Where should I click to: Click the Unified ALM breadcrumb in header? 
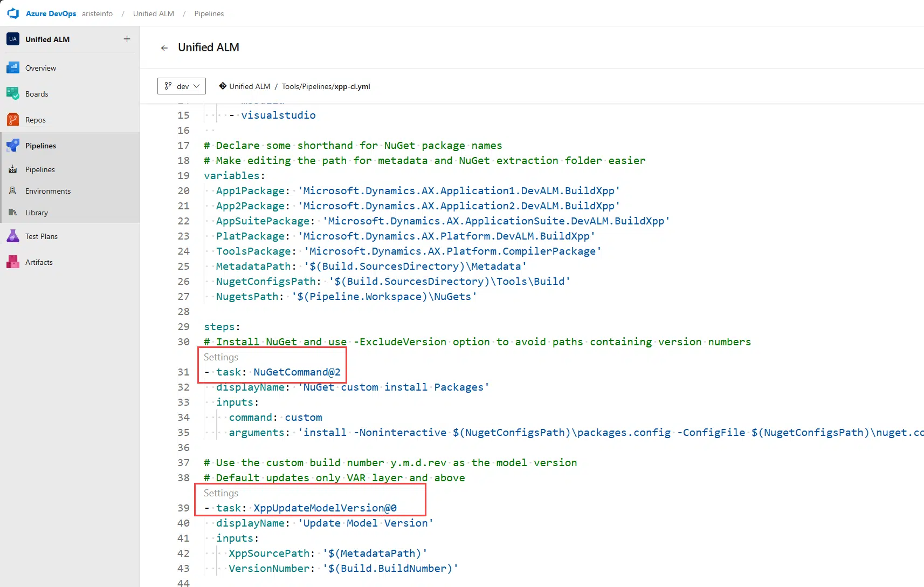point(154,13)
